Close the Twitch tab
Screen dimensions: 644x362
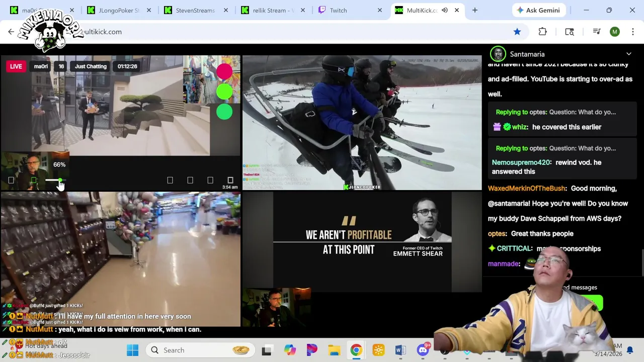[x=380, y=10]
